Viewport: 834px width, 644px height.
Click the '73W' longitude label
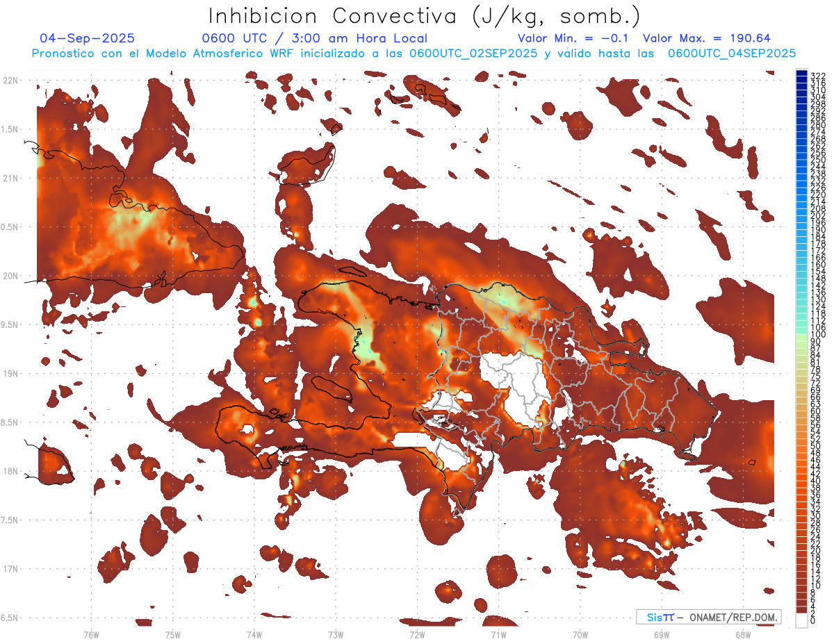tap(336, 635)
